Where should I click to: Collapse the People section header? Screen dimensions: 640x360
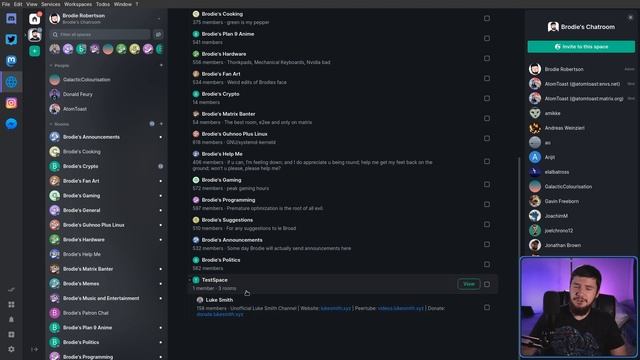point(60,65)
